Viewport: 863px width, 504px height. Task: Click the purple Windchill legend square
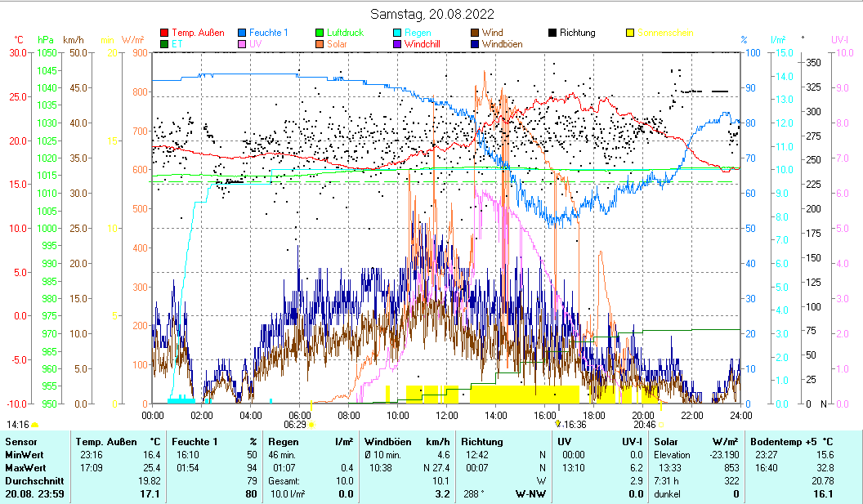point(397,44)
